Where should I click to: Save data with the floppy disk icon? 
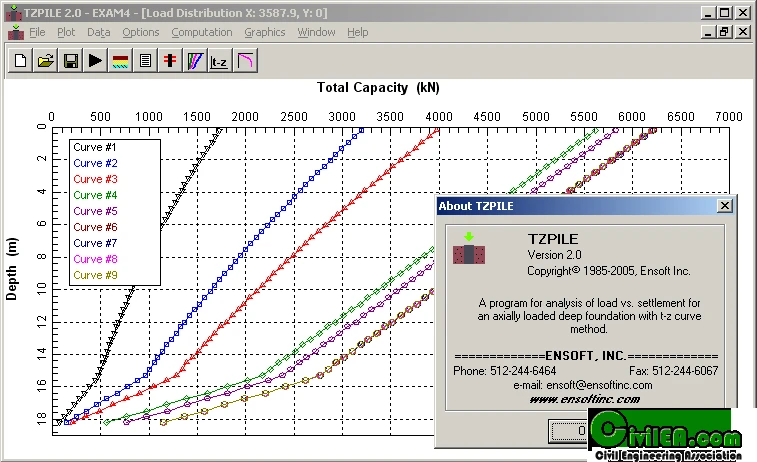pos(70,61)
